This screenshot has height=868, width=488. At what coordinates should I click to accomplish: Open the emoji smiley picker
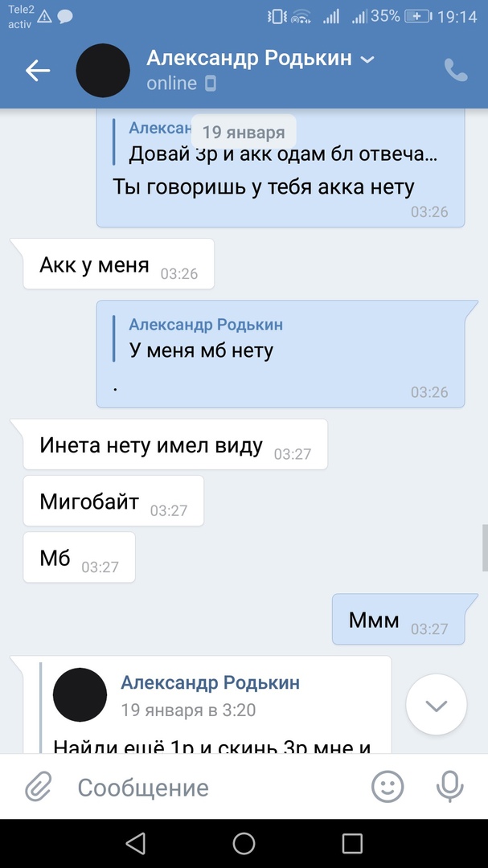point(388,787)
